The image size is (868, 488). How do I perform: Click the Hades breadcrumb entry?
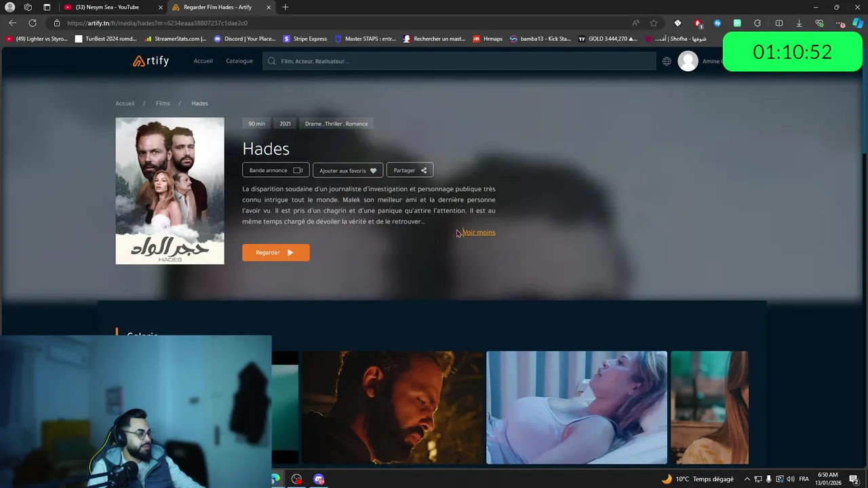pos(199,103)
